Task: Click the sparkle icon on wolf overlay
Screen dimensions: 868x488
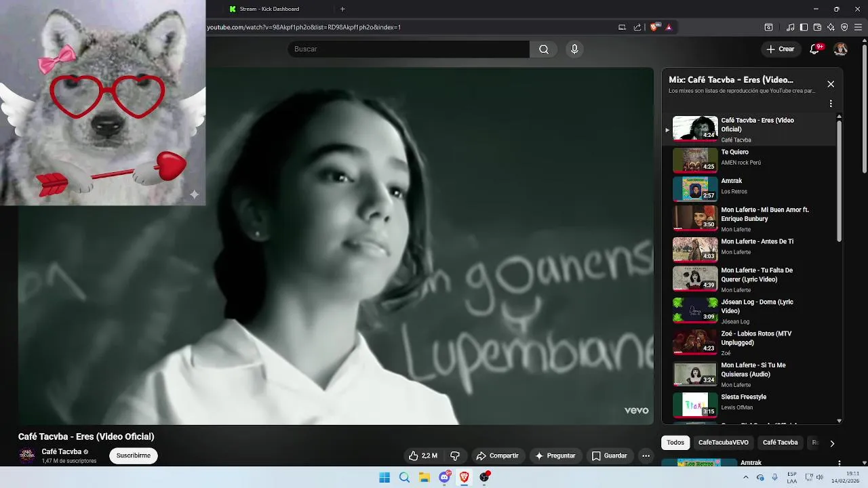Action: (194, 195)
